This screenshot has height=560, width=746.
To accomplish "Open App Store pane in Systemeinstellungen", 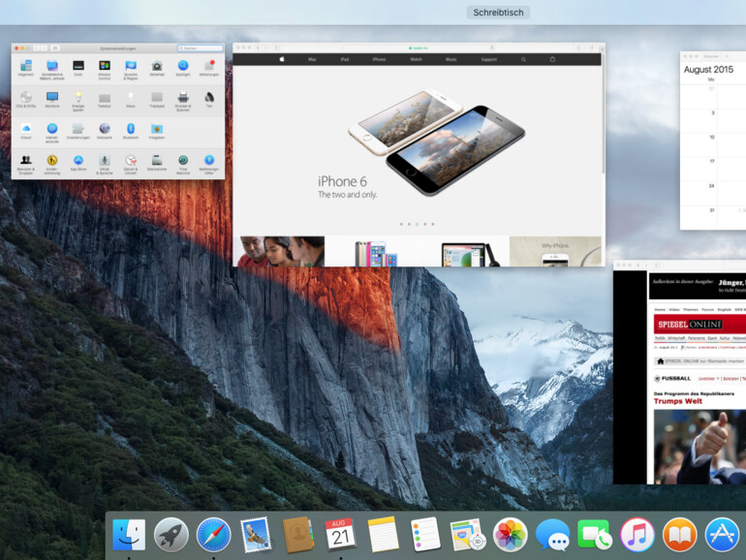I will [78, 163].
